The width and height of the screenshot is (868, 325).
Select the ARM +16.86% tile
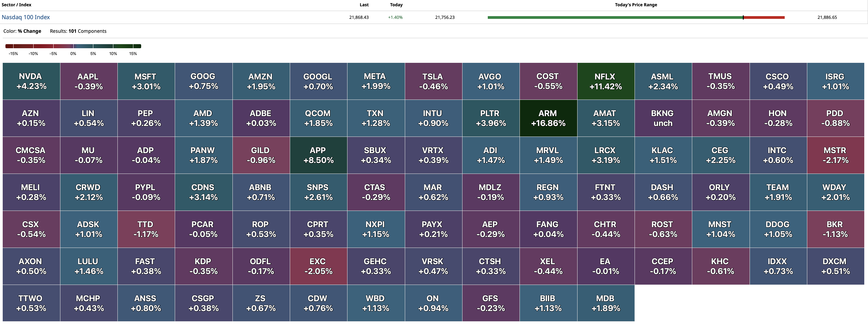[548, 118]
